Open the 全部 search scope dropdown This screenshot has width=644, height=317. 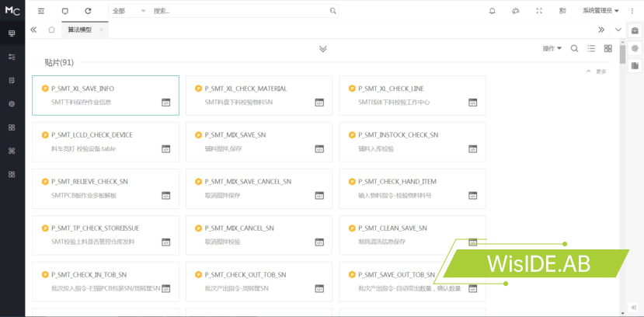[128, 11]
